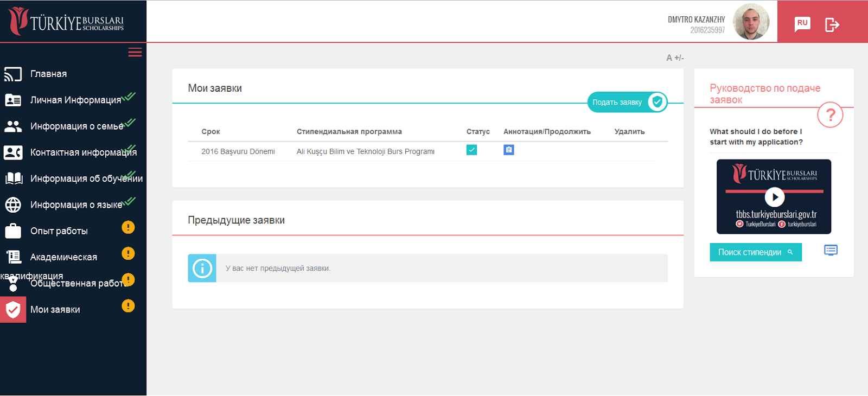This screenshot has height=396, width=868.
Task: Click warning badge next to Академическая
Action: pos(128,253)
